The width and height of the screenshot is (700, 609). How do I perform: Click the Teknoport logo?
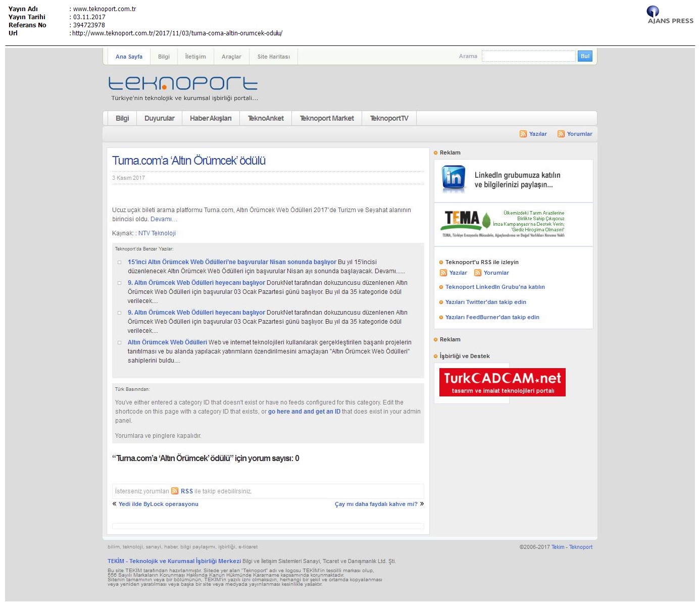coord(183,84)
